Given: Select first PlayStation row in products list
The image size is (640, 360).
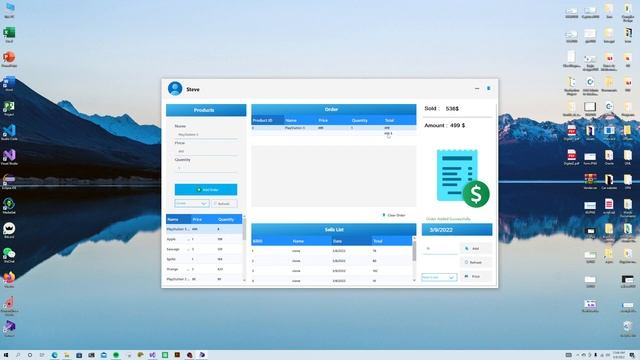Looking at the screenshot, I should (204, 229).
